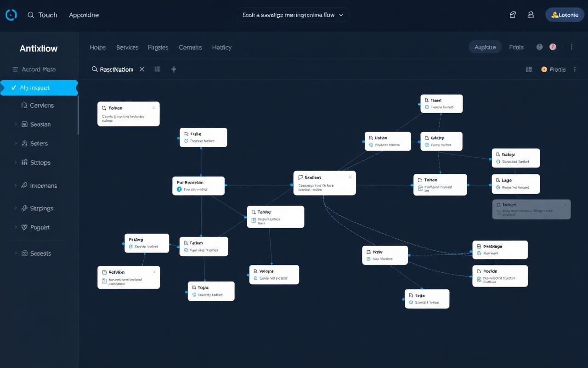Viewport: 588px width, 368px height.
Task: Click the Cenviens sidebar icon
Action: click(24, 105)
